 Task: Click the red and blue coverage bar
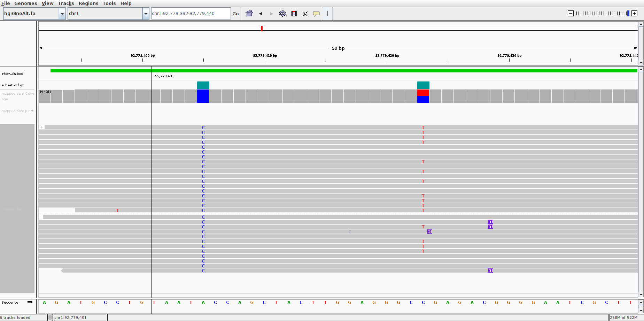[423, 96]
